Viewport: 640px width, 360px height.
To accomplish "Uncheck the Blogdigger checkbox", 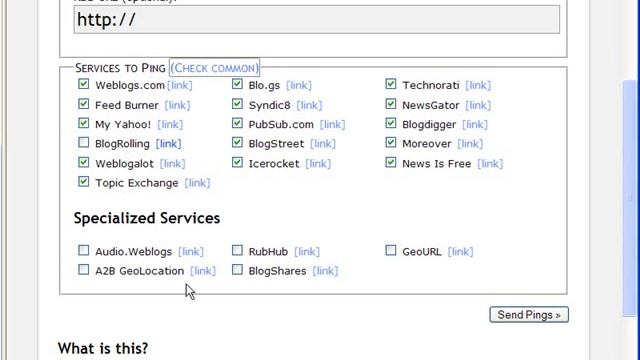I will click(x=391, y=123).
